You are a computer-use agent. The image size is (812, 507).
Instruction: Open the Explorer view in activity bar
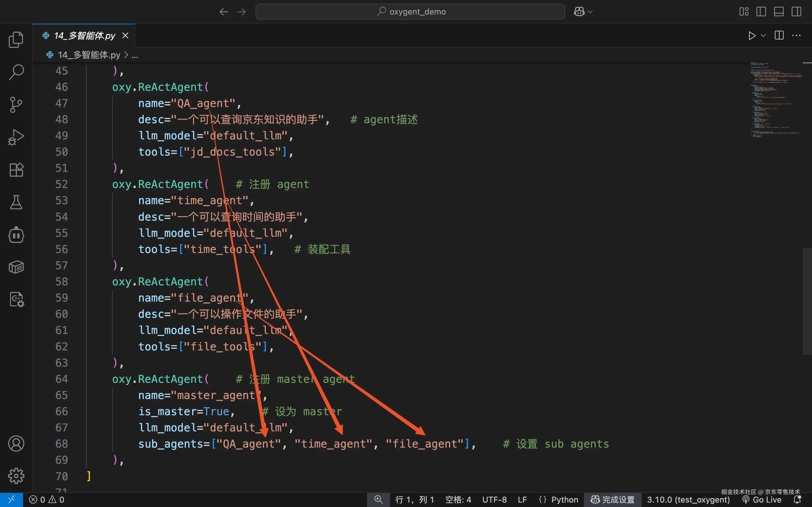click(x=16, y=40)
